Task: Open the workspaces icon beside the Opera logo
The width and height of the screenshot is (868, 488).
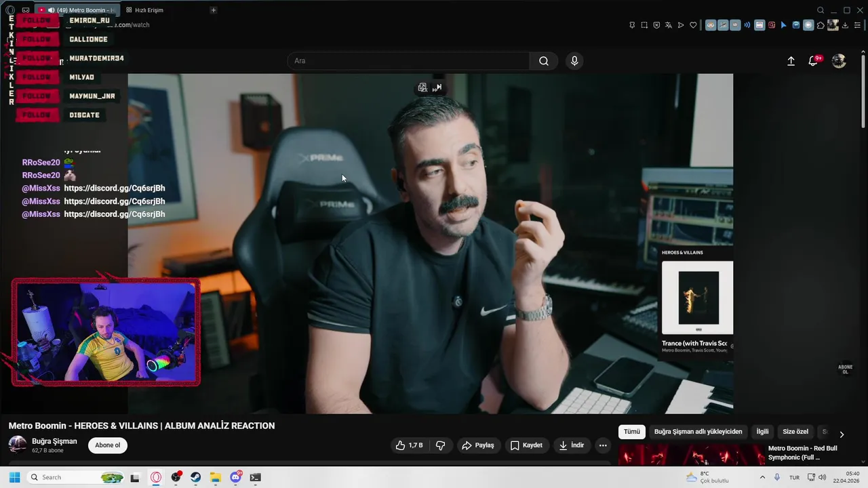Action: pyautogui.click(x=26, y=10)
